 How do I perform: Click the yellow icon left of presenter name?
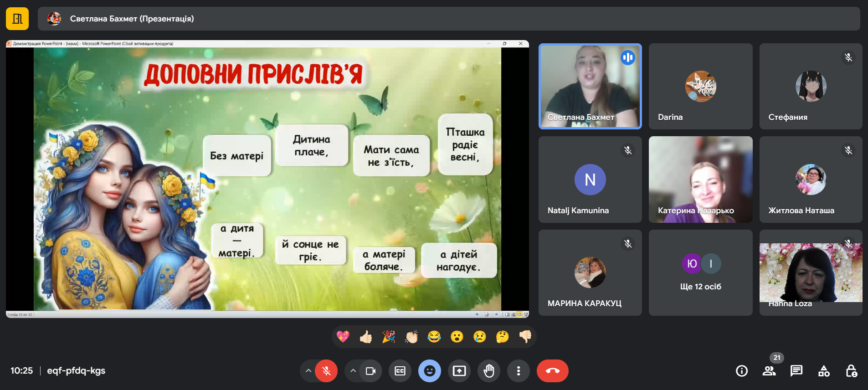[17, 19]
